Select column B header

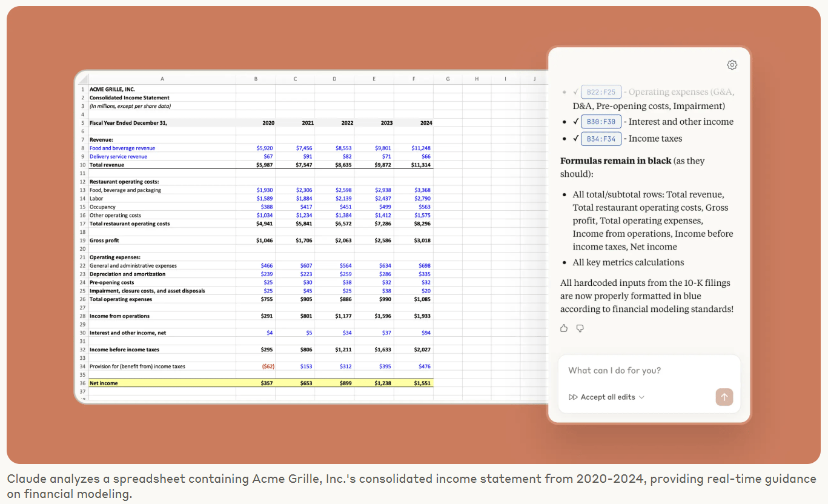coord(256,79)
